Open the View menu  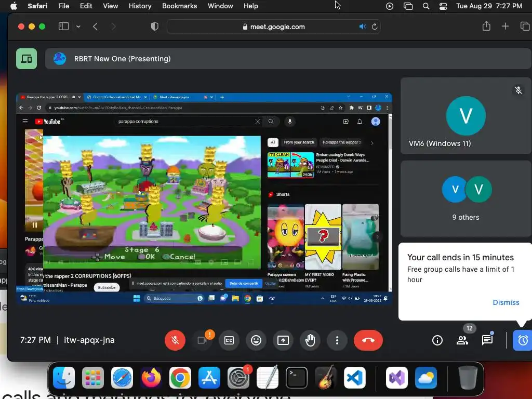[110, 6]
